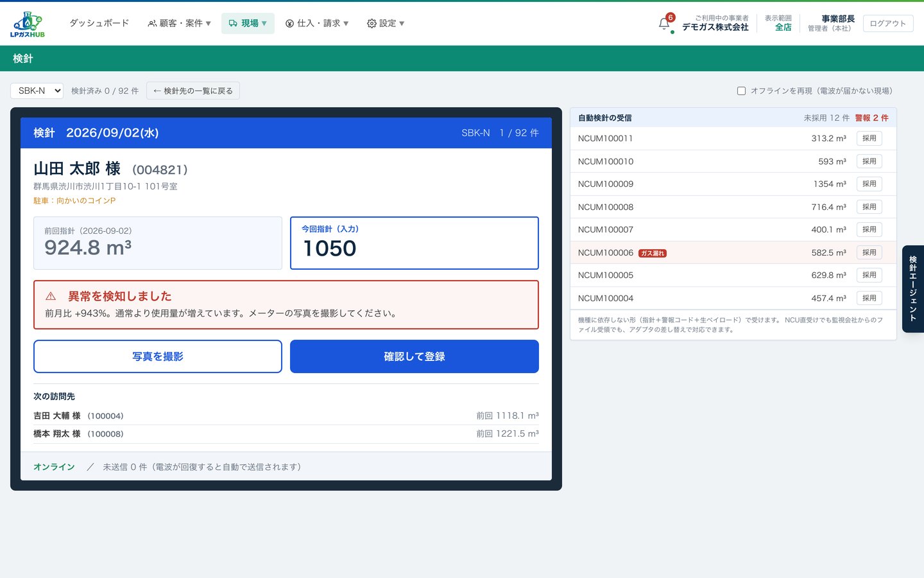Click the デモガス株式会社 company name
924x578 pixels.
[715, 27]
